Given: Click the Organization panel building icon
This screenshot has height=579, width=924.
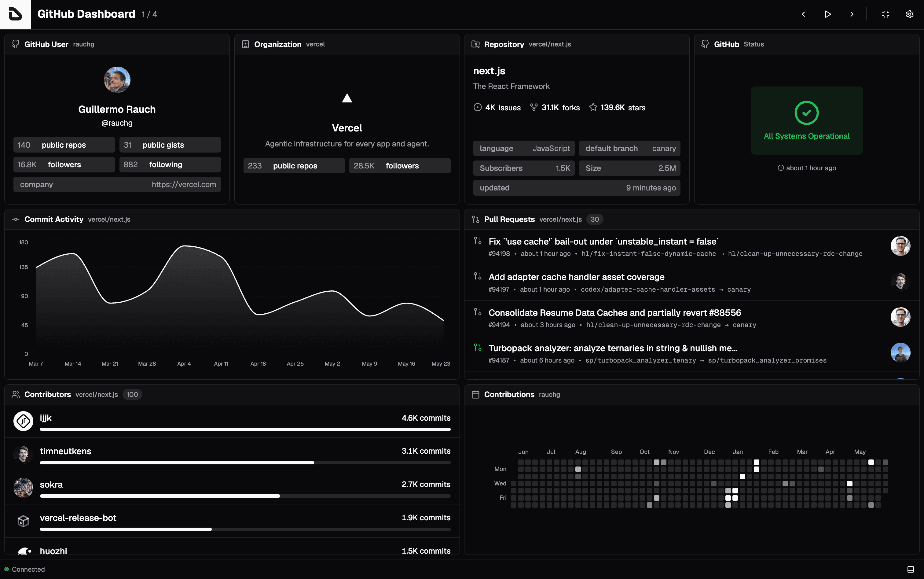Looking at the screenshot, I should pos(245,44).
